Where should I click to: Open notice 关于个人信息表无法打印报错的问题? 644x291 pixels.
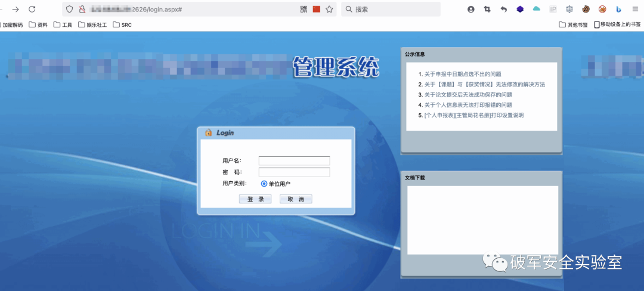pyautogui.click(x=468, y=105)
